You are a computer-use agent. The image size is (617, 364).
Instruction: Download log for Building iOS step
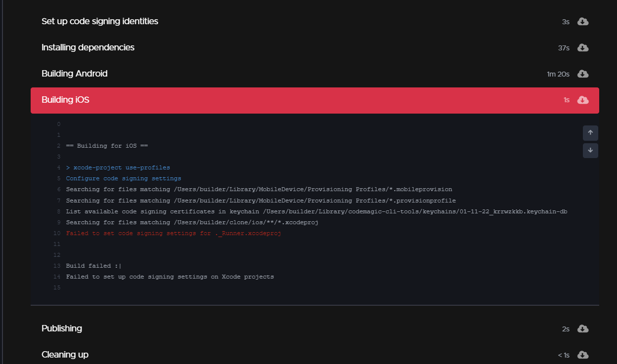(x=583, y=100)
